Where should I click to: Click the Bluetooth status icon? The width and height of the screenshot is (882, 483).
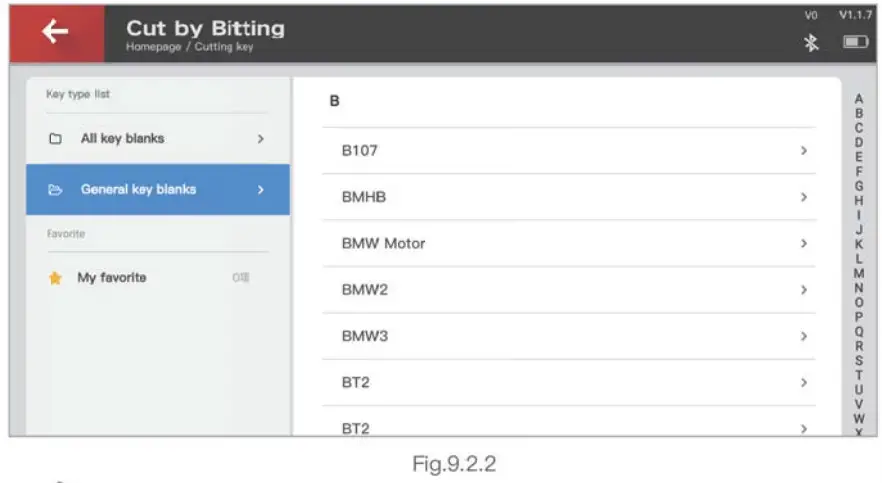[812, 42]
